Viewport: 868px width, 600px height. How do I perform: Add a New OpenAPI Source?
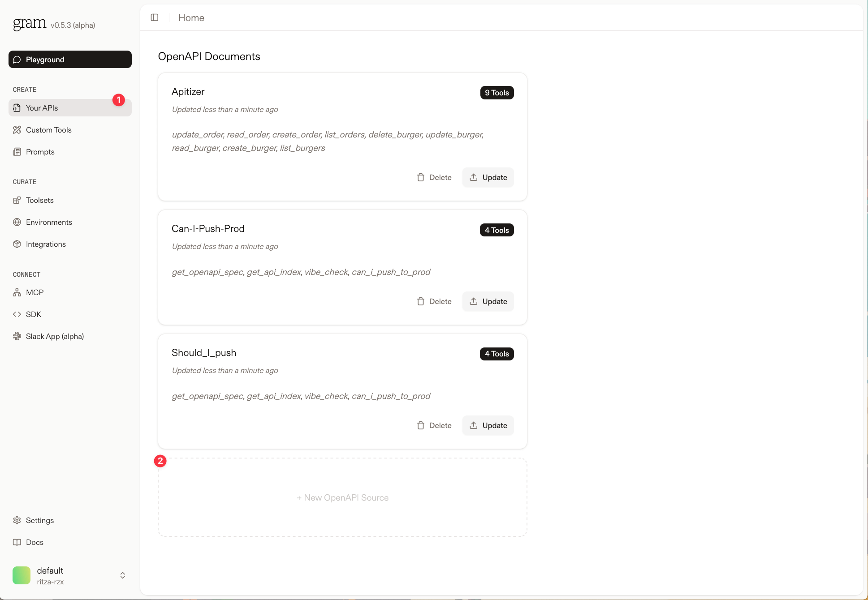pyautogui.click(x=342, y=497)
